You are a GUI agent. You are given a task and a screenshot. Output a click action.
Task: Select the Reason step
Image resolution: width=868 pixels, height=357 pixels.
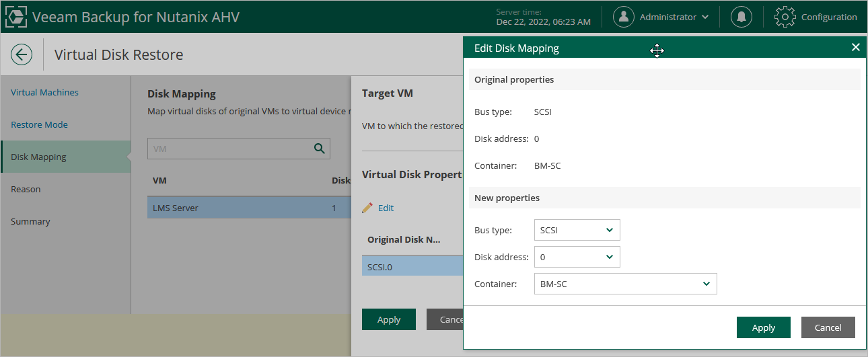pos(26,189)
